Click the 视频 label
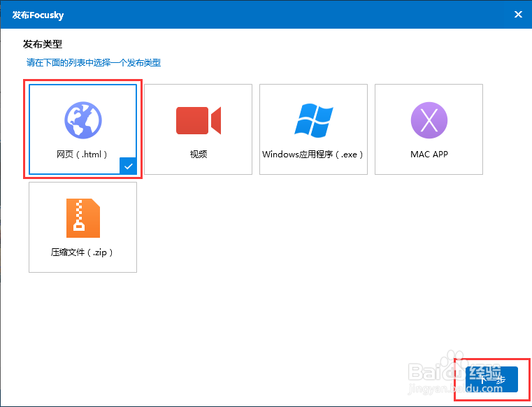Image resolution: width=532 pixels, height=407 pixels. click(x=199, y=155)
